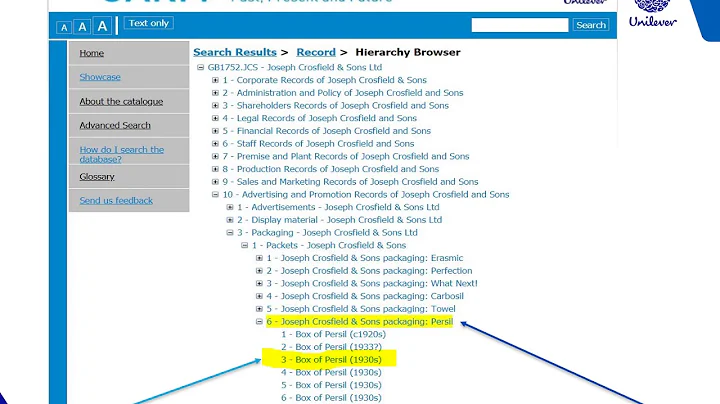Select the medium font size A button
This screenshot has width=720, height=404.
point(82,27)
